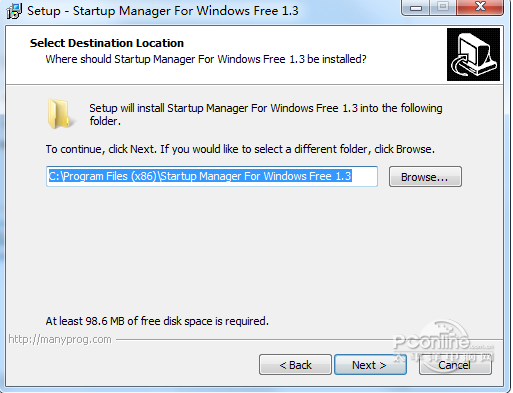Image resolution: width=513 pixels, height=393 pixels.
Task: Cancel the setup wizard
Action: tap(455, 364)
